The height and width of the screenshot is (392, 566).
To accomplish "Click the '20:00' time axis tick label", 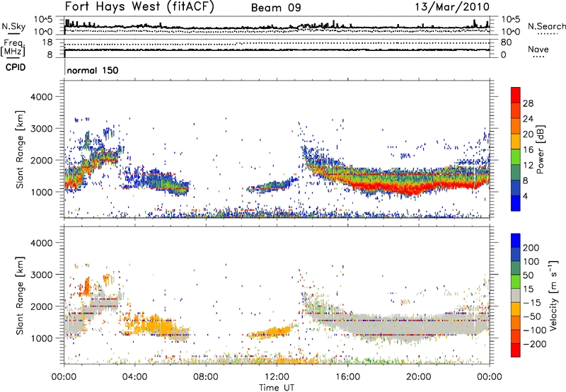I will (x=418, y=377).
